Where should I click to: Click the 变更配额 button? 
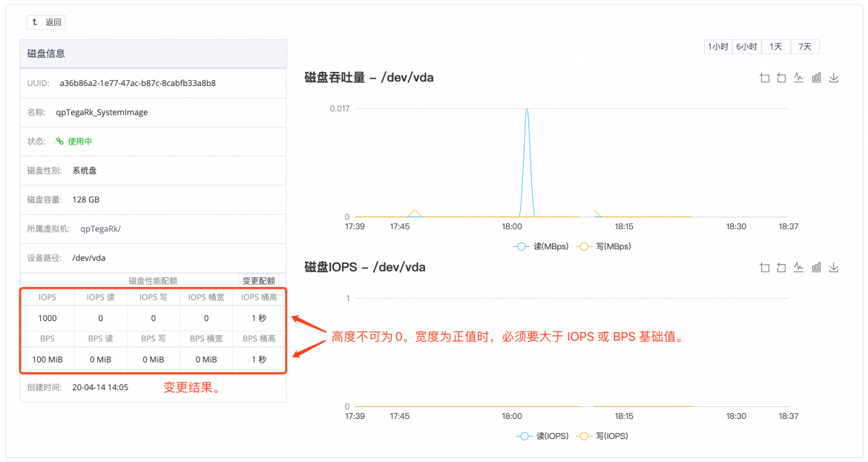pos(258,281)
